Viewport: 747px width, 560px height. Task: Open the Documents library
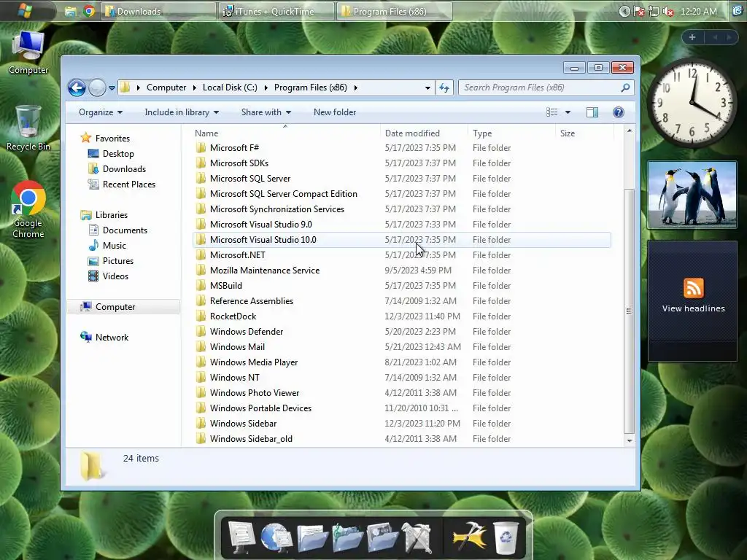pos(125,230)
